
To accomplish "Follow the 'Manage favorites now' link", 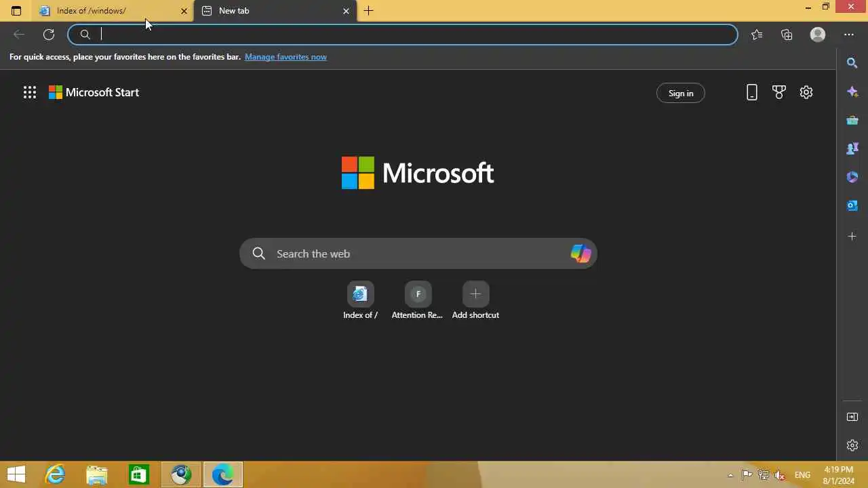I will (285, 57).
